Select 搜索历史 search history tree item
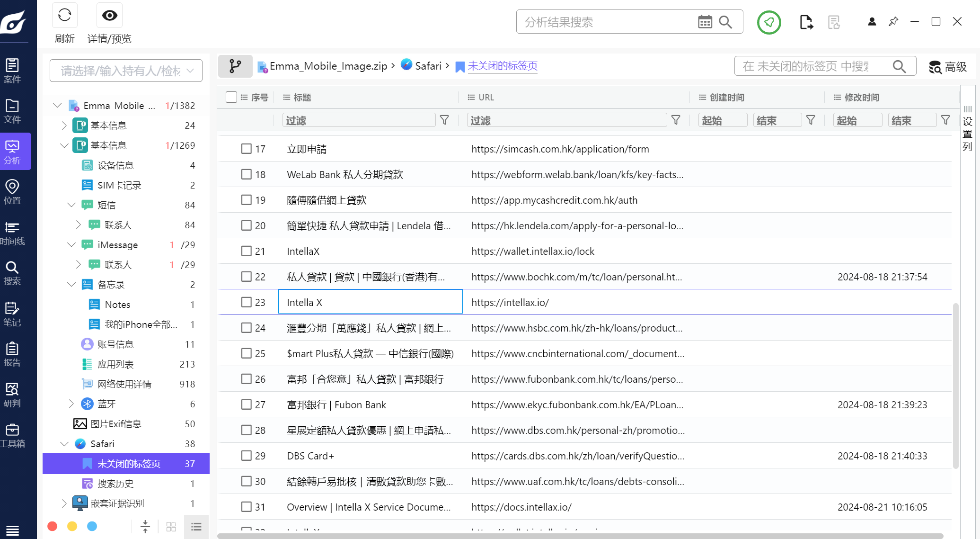Viewport: 980px width, 539px height. (x=115, y=484)
